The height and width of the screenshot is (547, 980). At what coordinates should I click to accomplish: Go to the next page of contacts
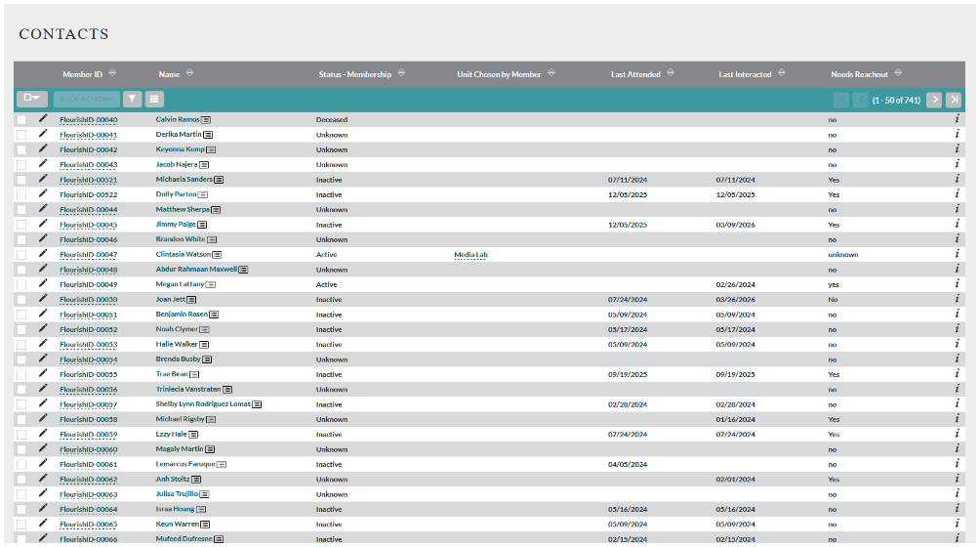[x=933, y=100]
